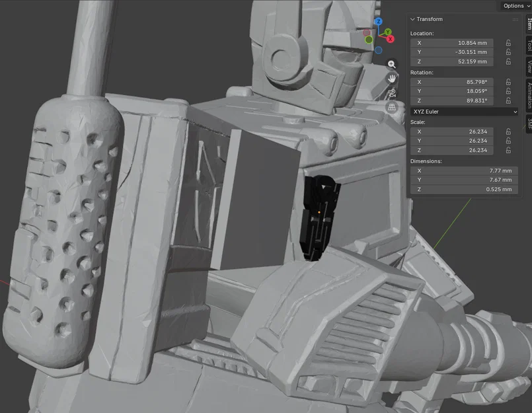Click the "Location:" label
Viewport: 532px width, 413px height.
click(x=422, y=33)
